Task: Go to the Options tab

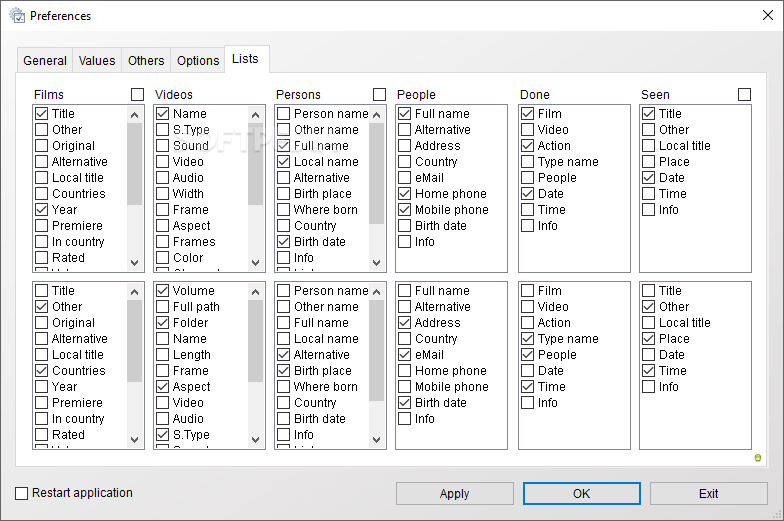Action: [198, 60]
